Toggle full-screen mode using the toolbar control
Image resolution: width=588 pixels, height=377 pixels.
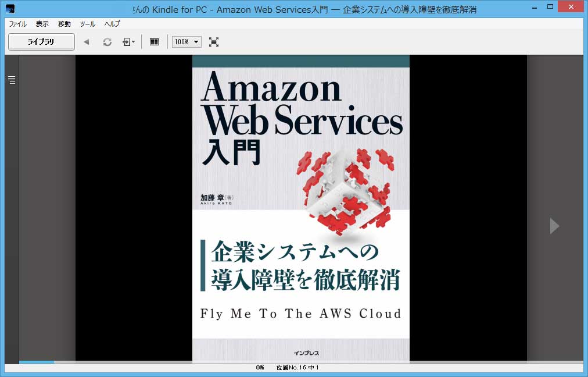pyautogui.click(x=213, y=41)
